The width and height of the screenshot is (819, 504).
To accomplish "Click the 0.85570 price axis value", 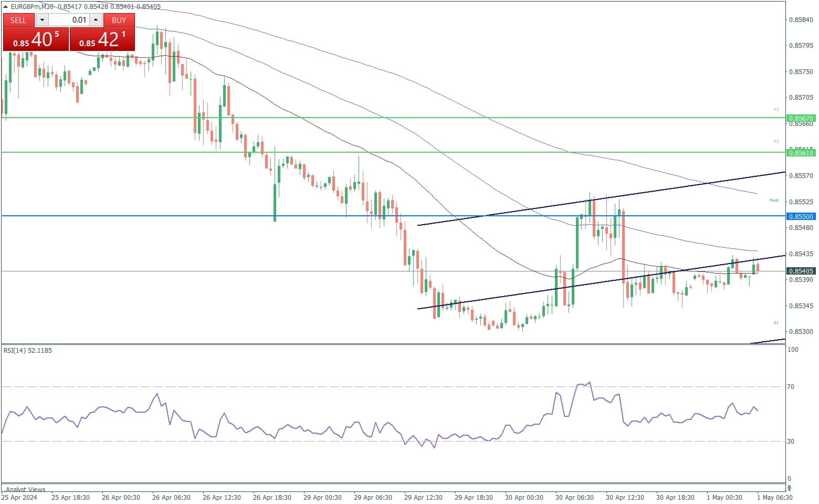I will point(801,176).
